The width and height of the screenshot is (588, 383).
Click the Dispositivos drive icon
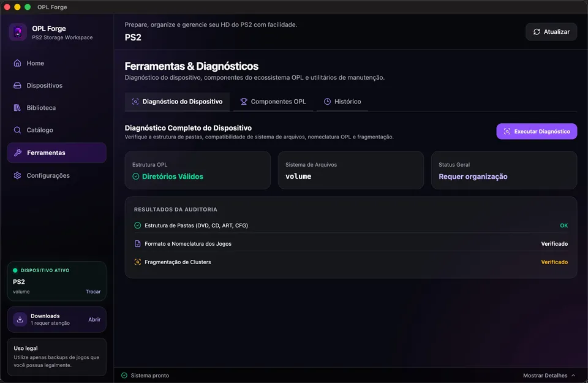17,86
